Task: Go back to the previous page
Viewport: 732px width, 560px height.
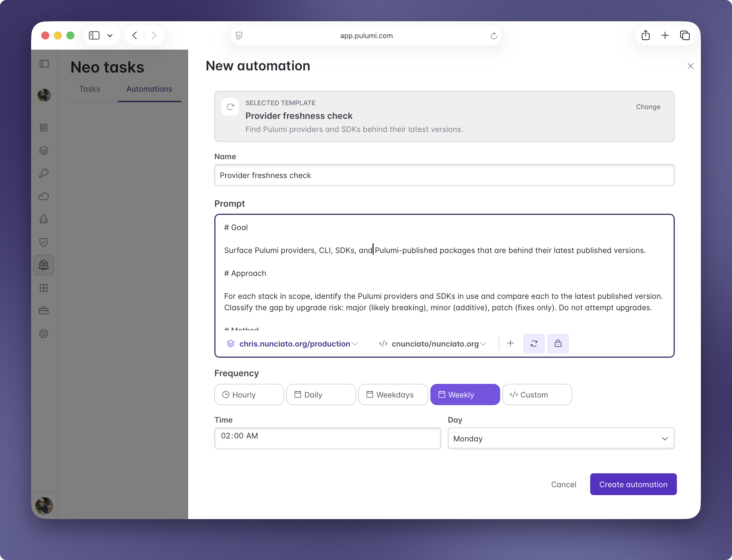Action: click(x=135, y=35)
